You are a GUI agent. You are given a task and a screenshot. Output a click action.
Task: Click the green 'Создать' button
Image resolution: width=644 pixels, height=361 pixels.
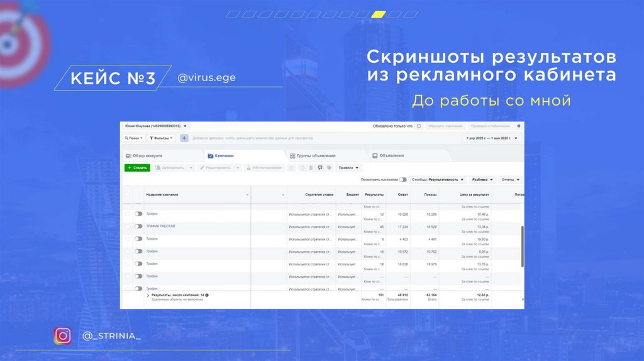tap(137, 167)
